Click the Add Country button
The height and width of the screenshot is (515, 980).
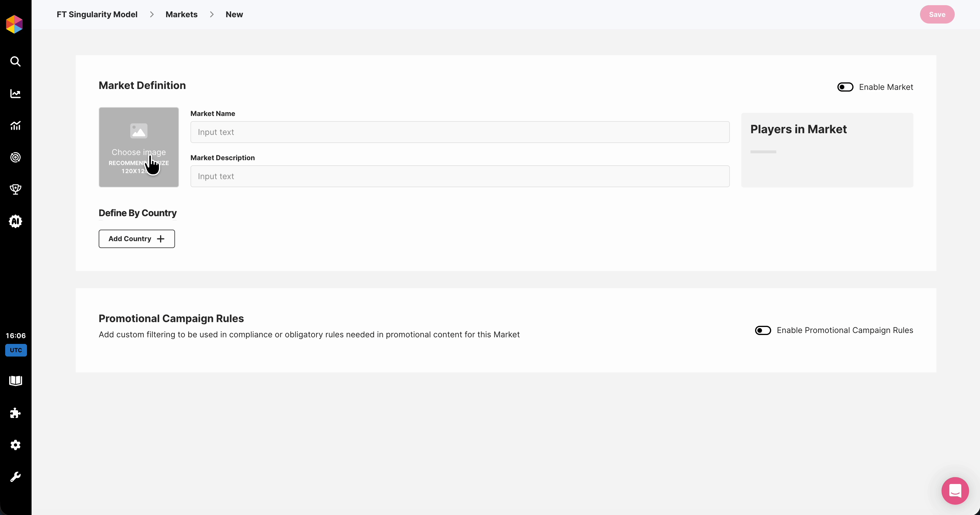click(137, 239)
